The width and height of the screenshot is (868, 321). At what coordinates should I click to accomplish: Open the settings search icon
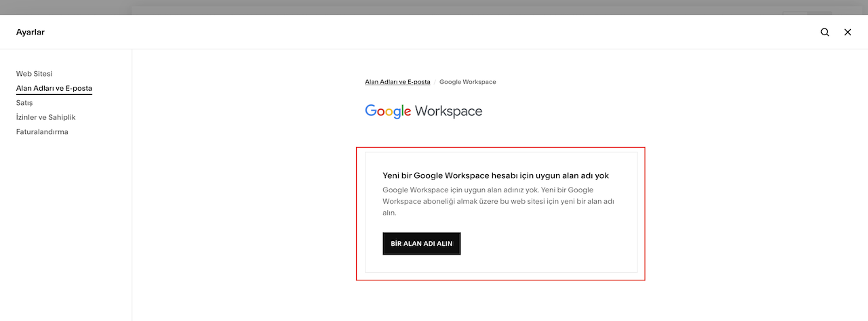pyautogui.click(x=825, y=32)
